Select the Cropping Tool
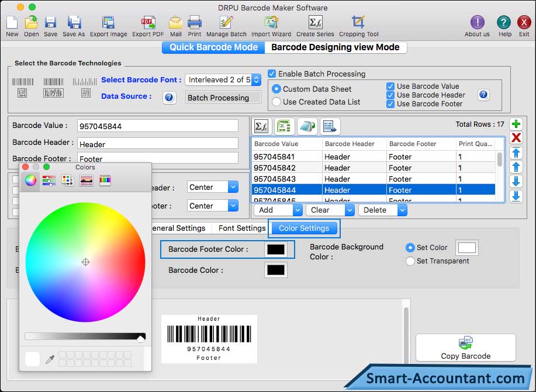The width and height of the screenshot is (536, 392). click(358, 23)
